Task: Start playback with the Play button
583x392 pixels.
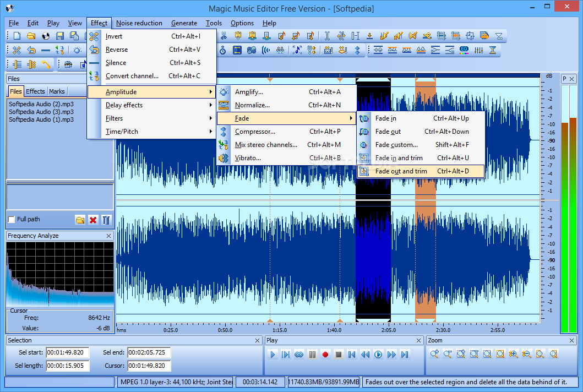Action: [x=273, y=355]
